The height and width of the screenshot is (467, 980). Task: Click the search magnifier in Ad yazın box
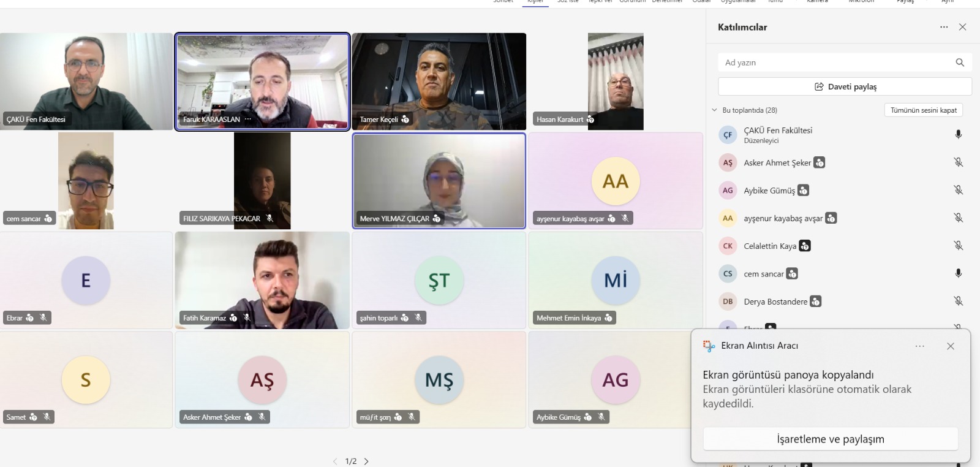[x=959, y=63]
